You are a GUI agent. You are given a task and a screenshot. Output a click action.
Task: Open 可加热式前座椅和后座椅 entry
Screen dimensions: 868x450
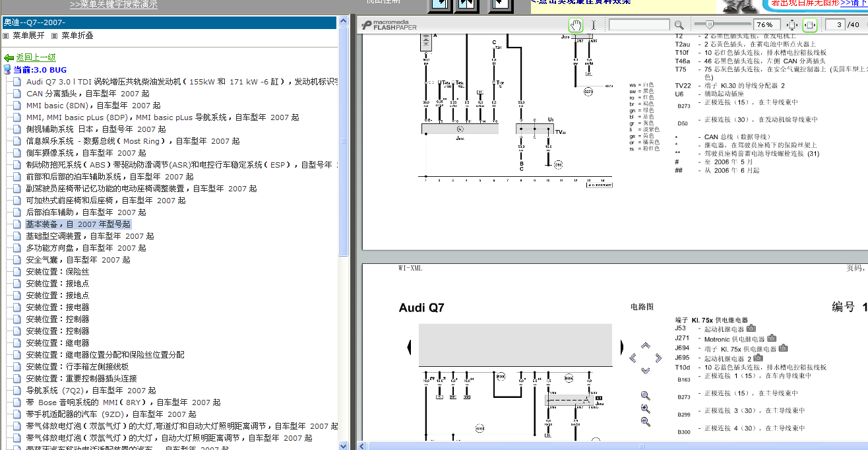point(106,201)
